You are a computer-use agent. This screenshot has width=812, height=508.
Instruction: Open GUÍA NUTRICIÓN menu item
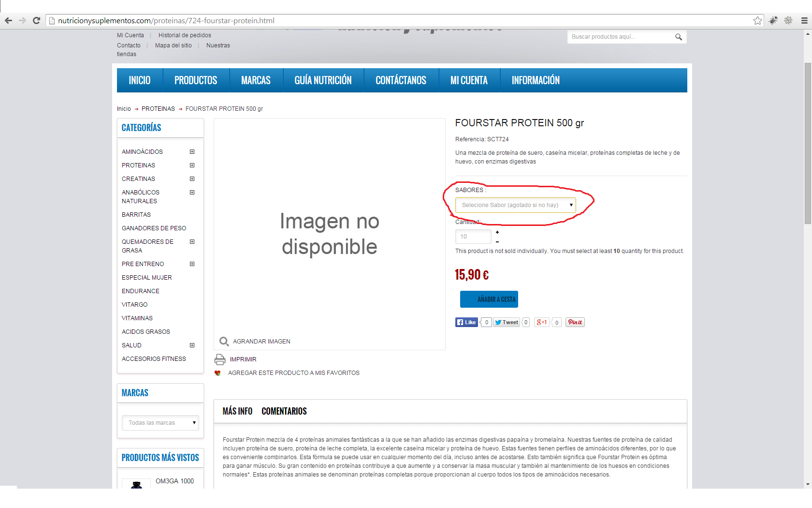(x=323, y=80)
